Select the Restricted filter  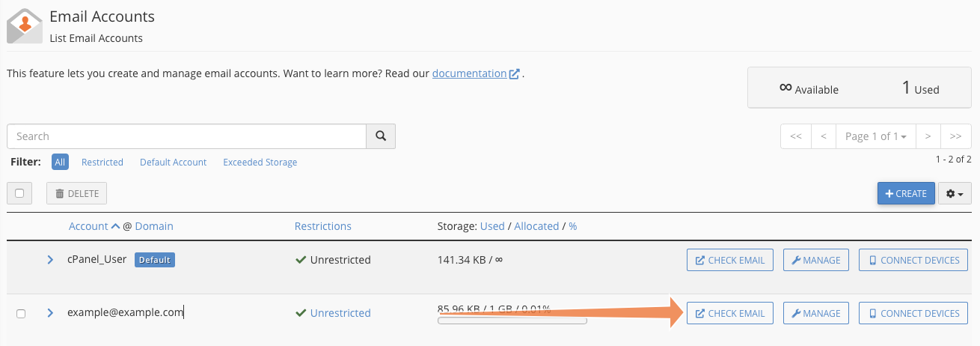pyautogui.click(x=102, y=162)
